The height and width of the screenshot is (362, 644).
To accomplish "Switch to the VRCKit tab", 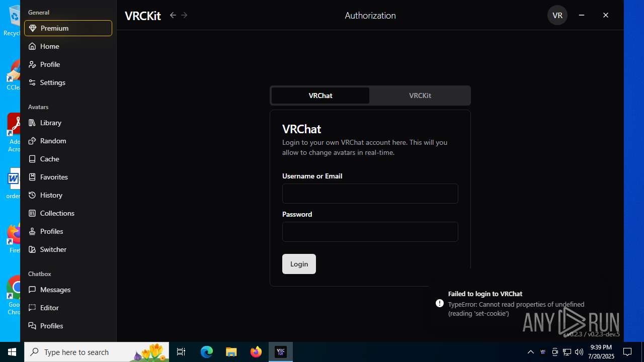I will 420,96.
